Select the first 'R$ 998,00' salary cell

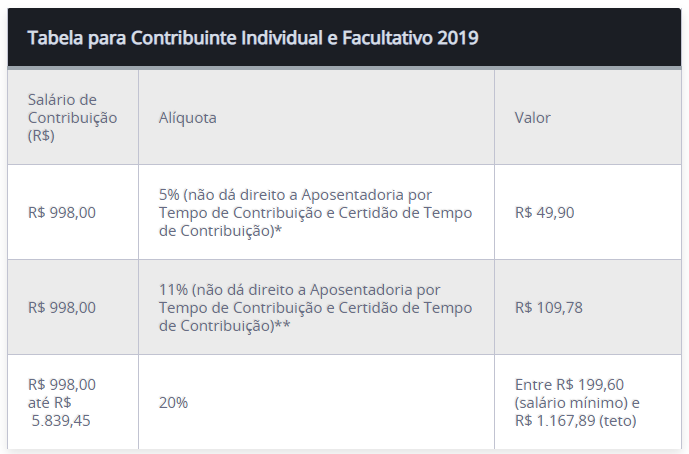coord(62,212)
